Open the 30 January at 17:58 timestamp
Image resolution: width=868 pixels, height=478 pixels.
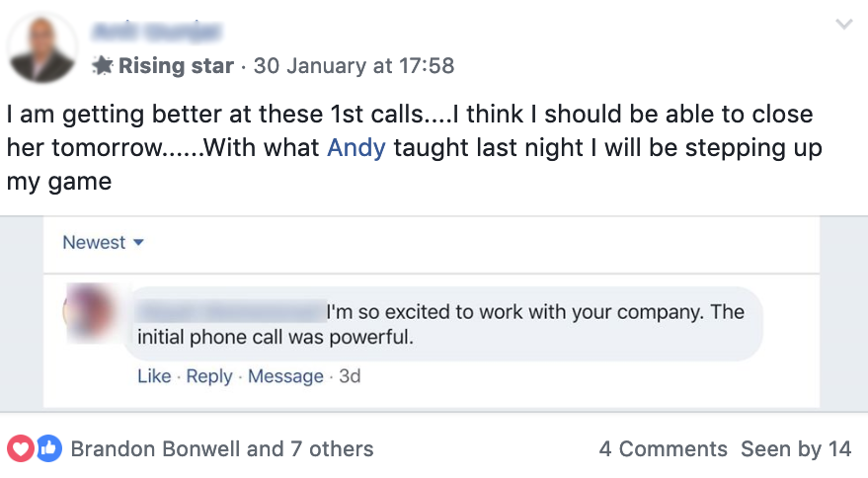[354, 66]
